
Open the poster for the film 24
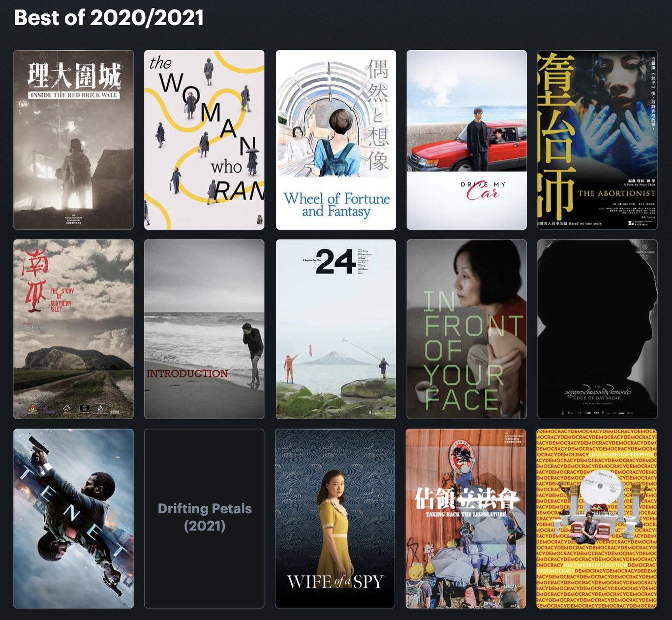click(x=336, y=329)
